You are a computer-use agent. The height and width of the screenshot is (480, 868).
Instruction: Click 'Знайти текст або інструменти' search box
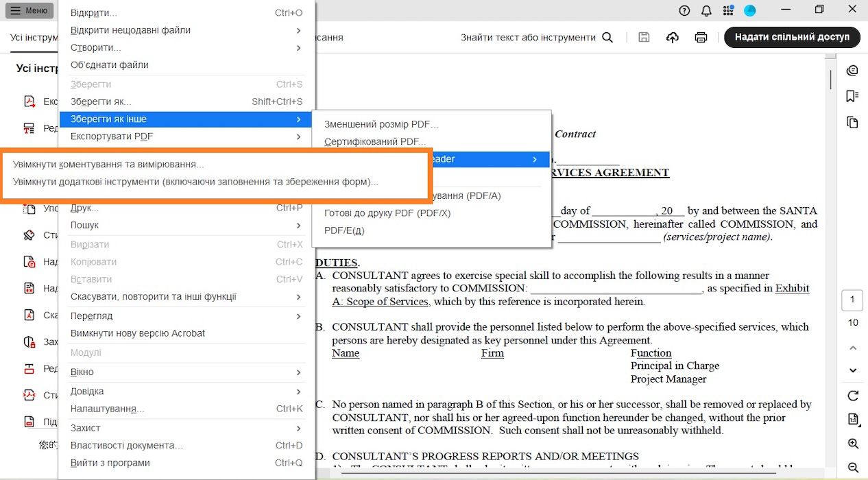point(528,38)
